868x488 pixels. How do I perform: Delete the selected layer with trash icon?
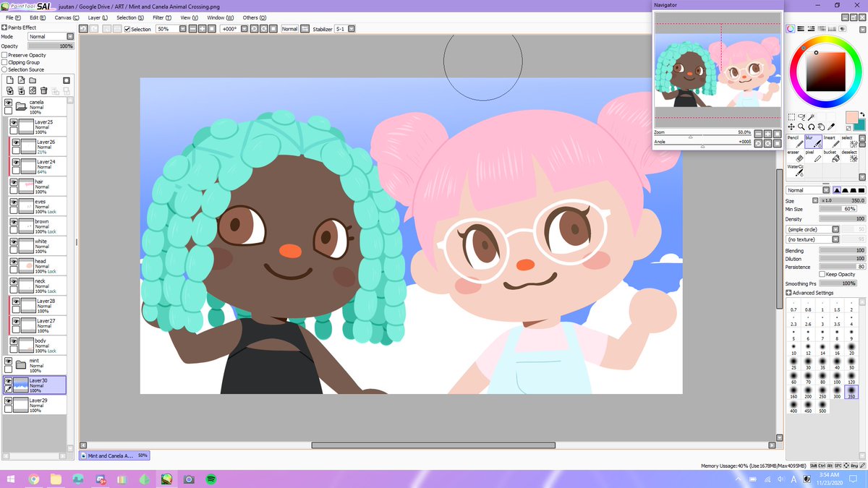[x=44, y=90]
